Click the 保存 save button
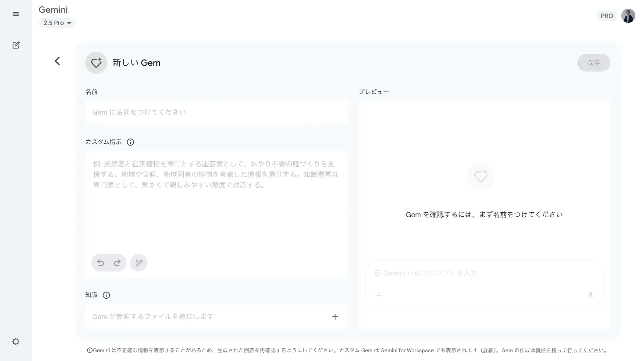The height and width of the screenshot is (361, 644). point(594,63)
